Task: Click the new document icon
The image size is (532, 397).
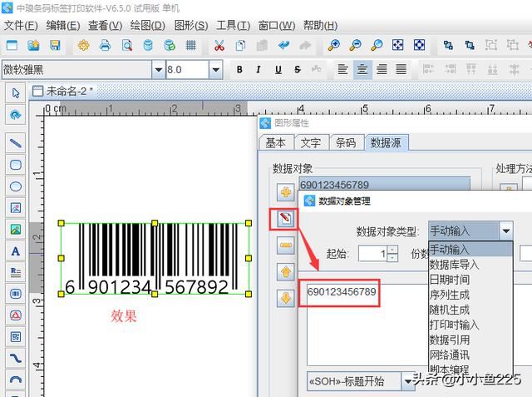Action: 12,45
